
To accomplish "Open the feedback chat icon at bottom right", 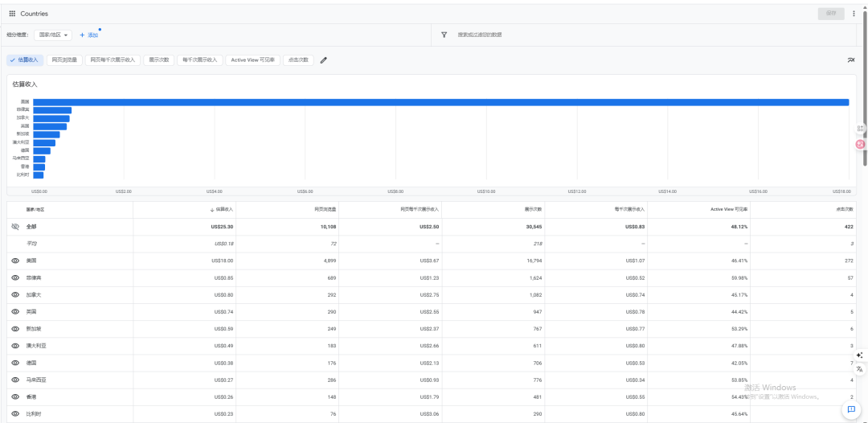I will 851,409.
